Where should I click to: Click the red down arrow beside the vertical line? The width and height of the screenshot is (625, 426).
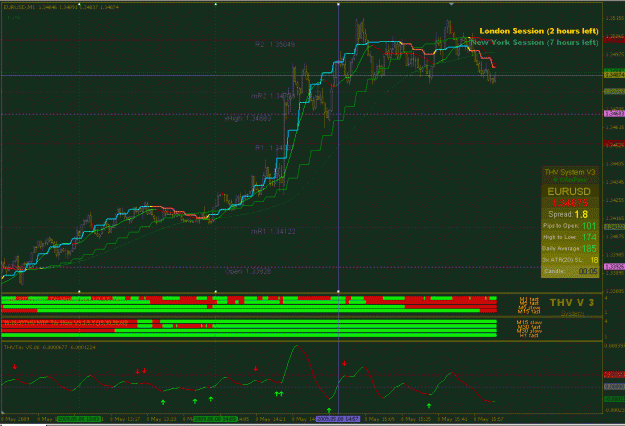click(344, 363)
